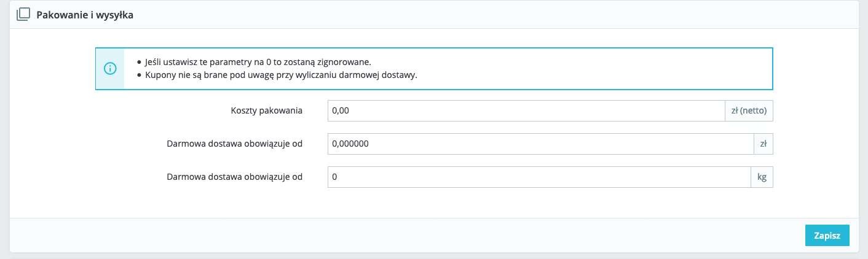The width and height of the screenshot is (868, 259).
Task: Click the "Koszty pakowania" field label
Action: tap(266, 111)
